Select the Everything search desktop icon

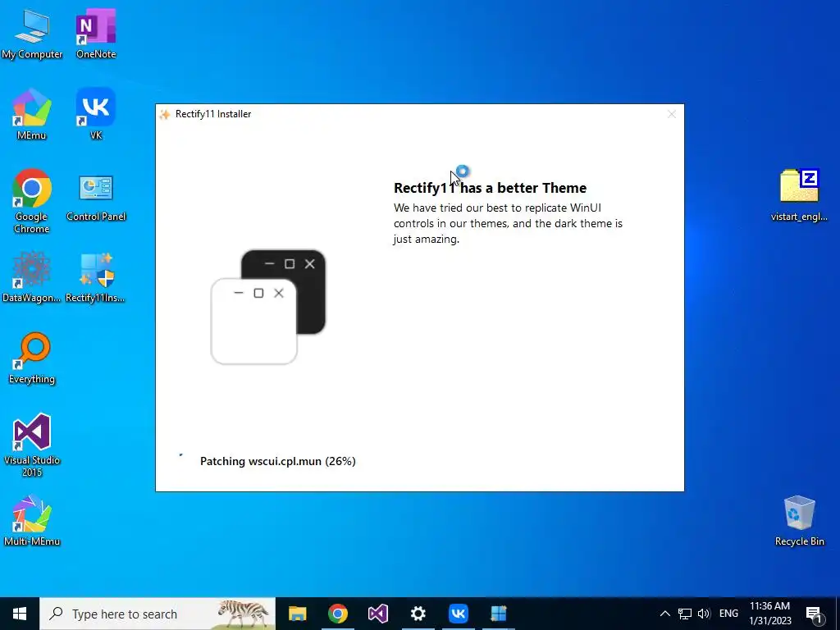point(32,358)
